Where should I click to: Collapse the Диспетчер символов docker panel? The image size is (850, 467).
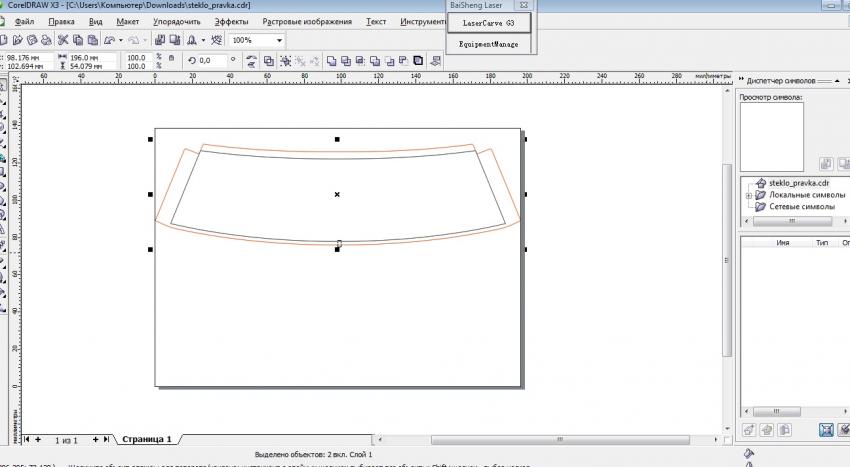(739, 80)
